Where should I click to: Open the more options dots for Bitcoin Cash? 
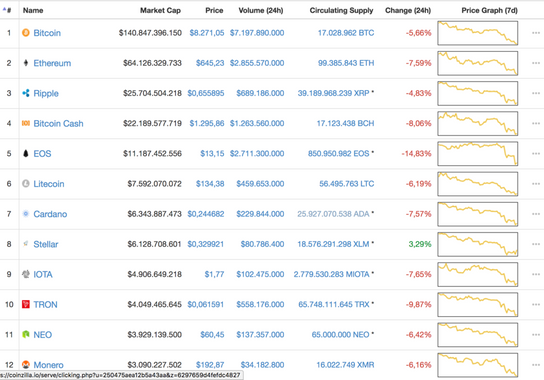[x=536, y=124]
